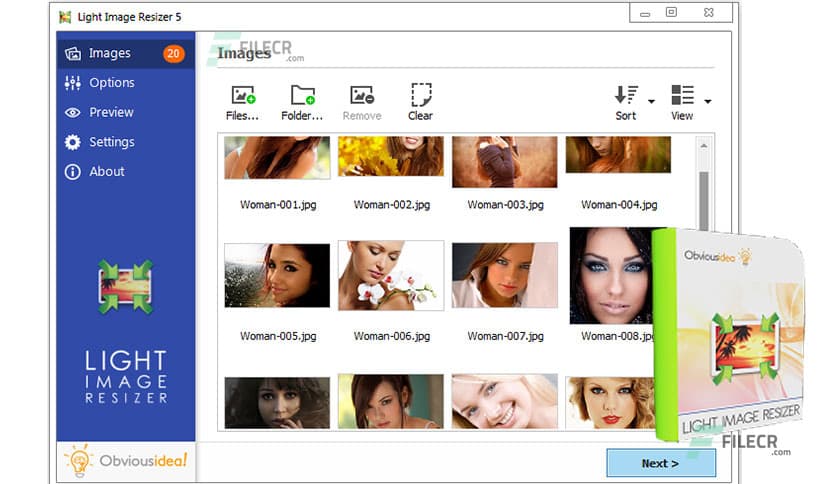Click the app icon in title bar
This screenshot has width=836, height=484.
65,17
